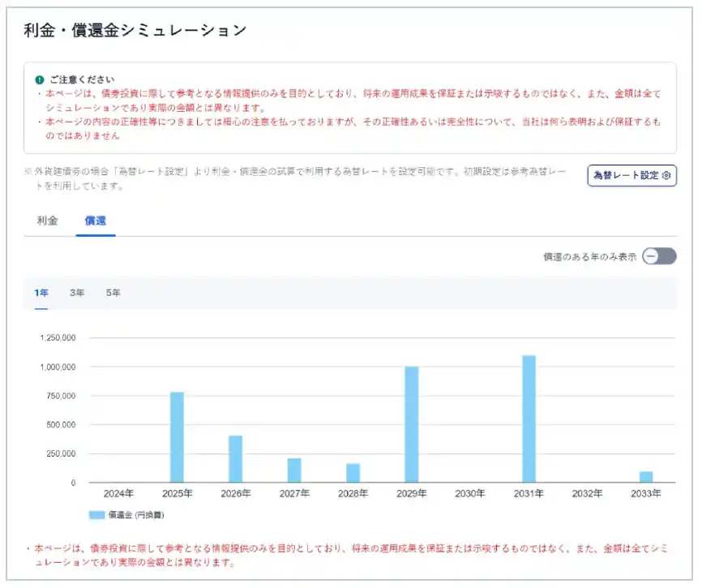Click the 2026年 bar in chart
702x588 pixels.
point(235,459)
